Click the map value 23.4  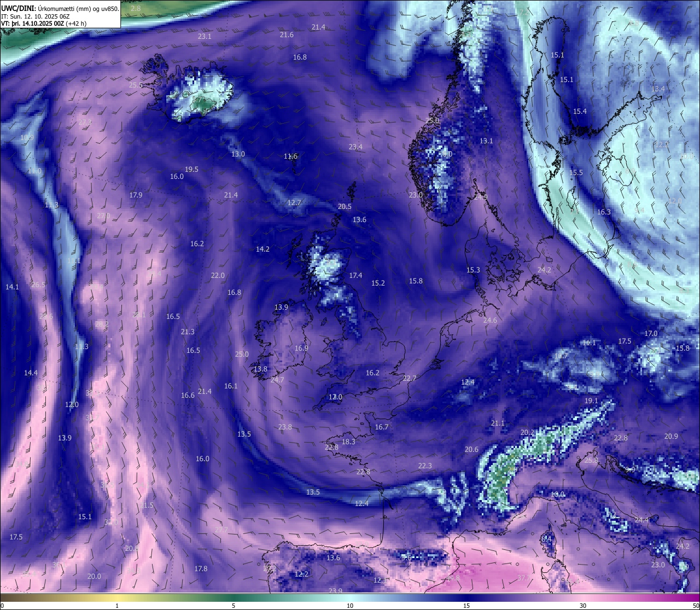tap(355, 147)
